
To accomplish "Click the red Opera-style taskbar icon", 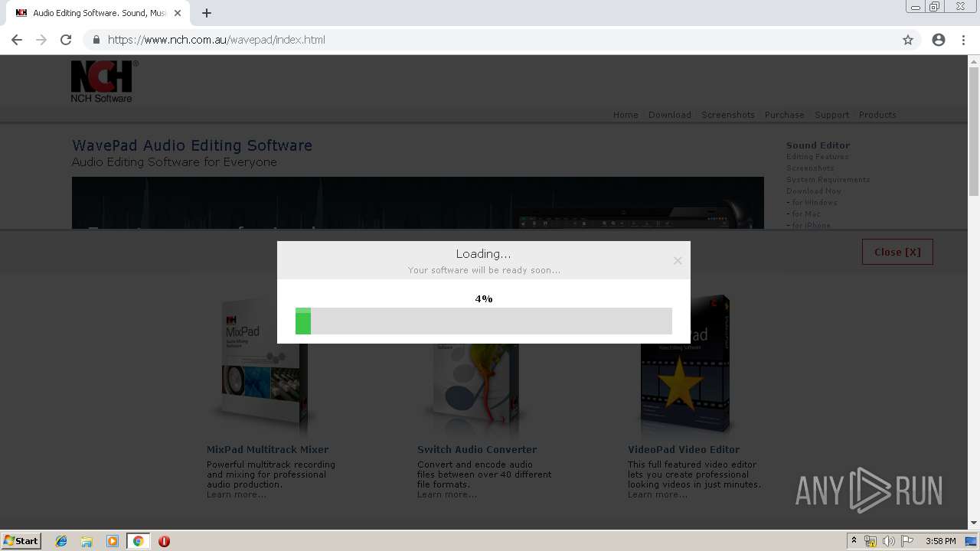I will click(164, 541).
